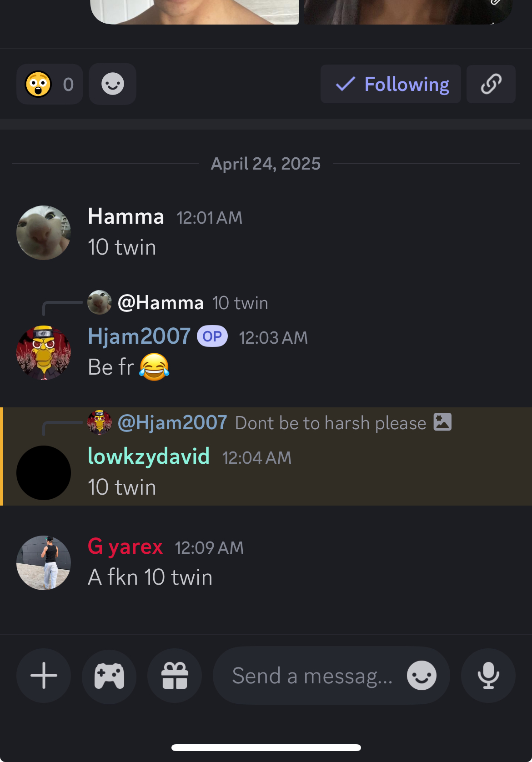This screenshot has height=762, width=532.
Task: Open the plus attachment menu
Action: pos(44,676)
